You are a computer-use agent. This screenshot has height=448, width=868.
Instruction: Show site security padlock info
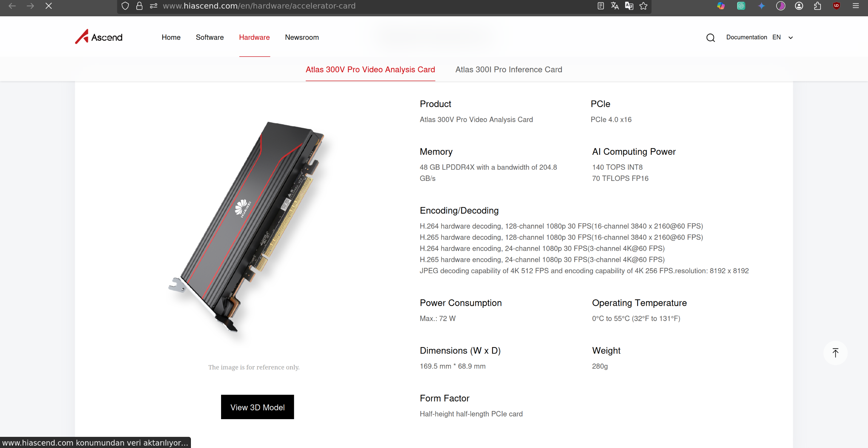[x=139, y=6]
